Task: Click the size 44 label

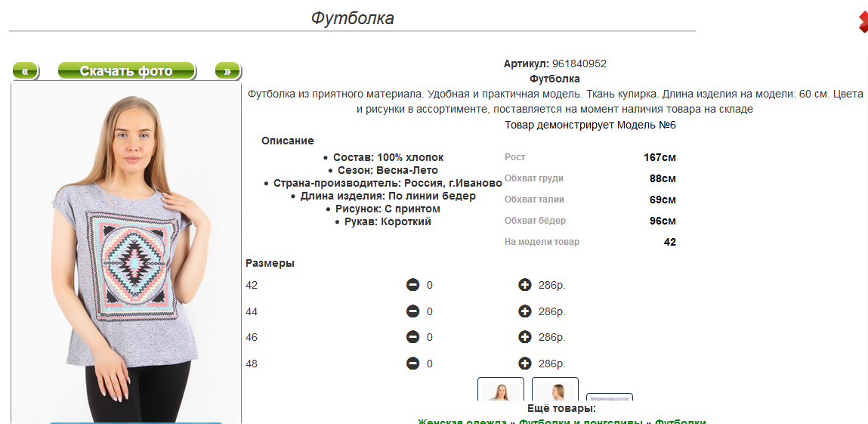Action: 252,311
